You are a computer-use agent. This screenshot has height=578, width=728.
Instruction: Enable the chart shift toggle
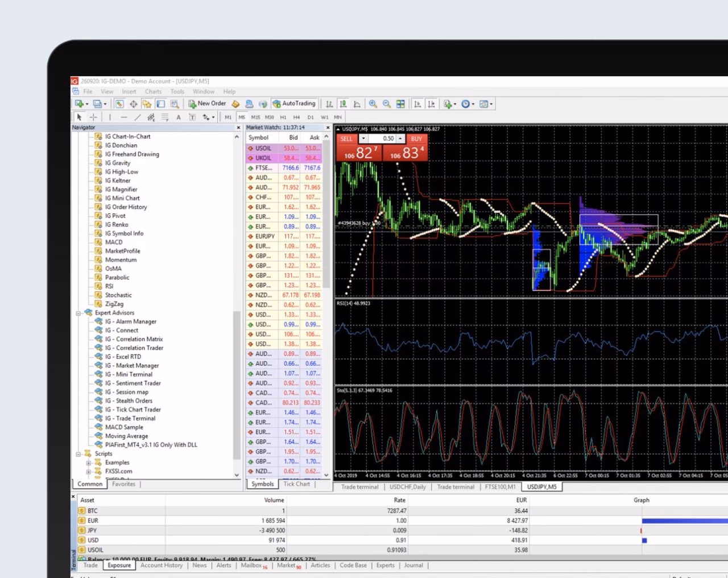coord(432,104)
